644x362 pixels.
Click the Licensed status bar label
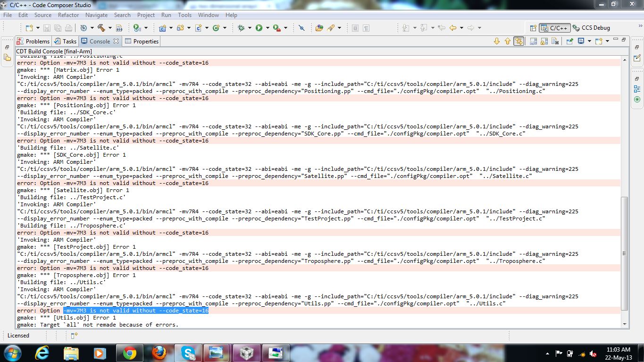click(18, 336)
